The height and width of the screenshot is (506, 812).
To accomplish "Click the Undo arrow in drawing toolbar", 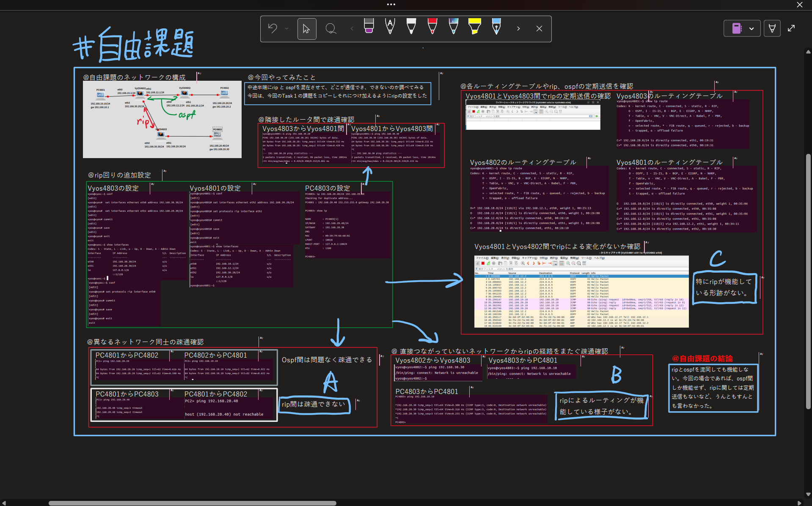I will 273,28.
